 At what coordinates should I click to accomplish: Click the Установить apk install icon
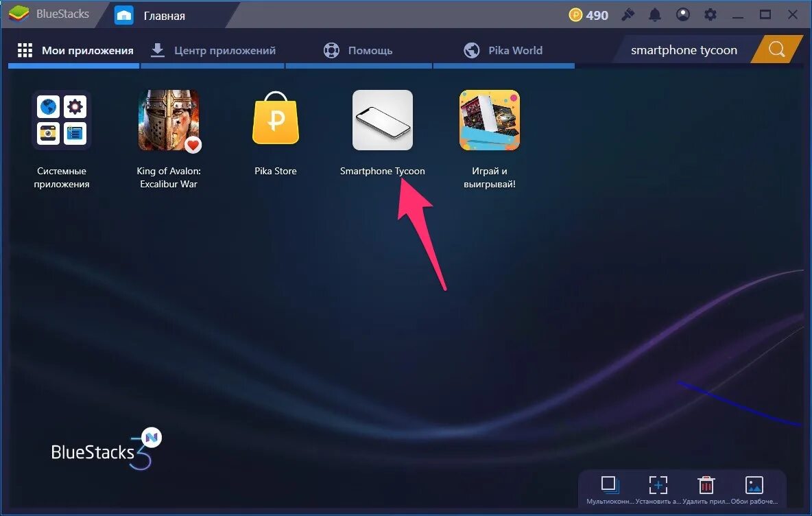[658, 485]
